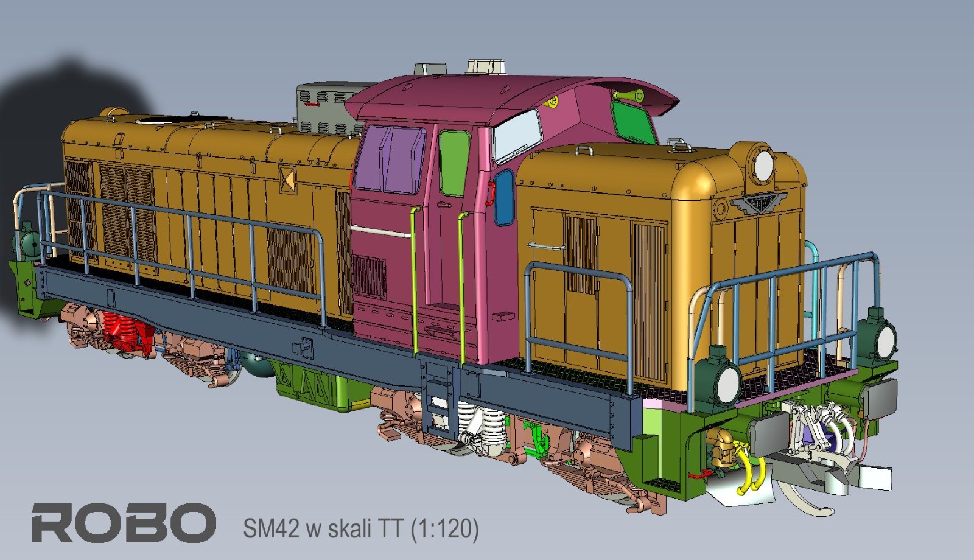Select the green horn on the cab roof
The image size is (974, 560).
pyautogui.click(x=628, y=96)
